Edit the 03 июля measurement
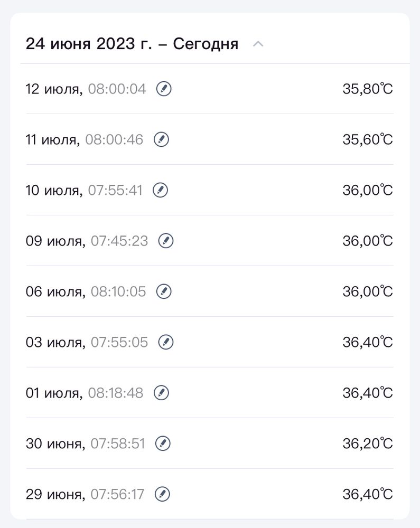Image resolution: width=420 pixels, height=528 pixels. (x=166, y=342)
